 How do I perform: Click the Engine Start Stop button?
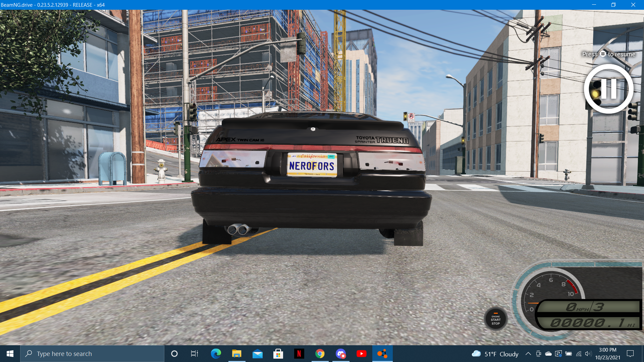coord(495,319)
